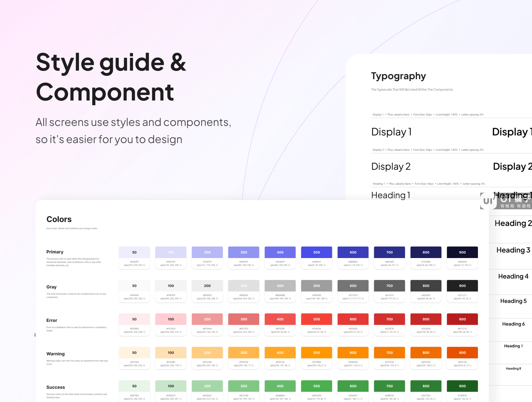Select the Error 500 red swatch
The image size is (532, 402).
pyautogui.click(x=317, y=324)
